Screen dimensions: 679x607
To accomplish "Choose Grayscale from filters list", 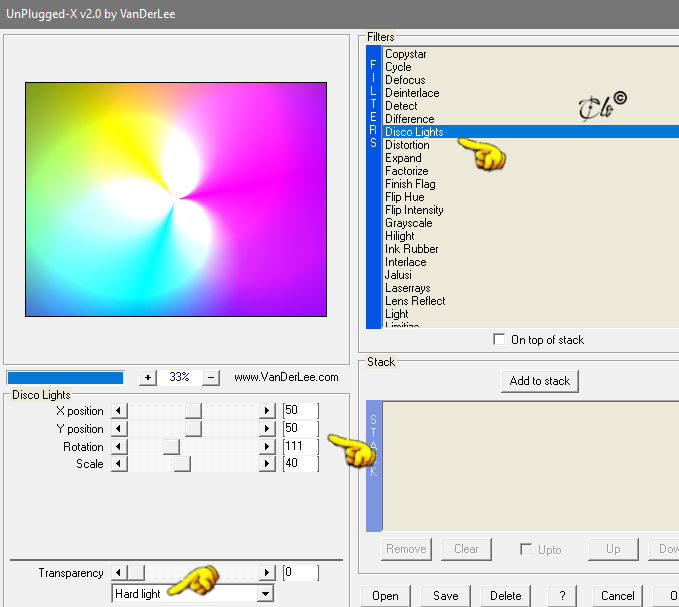I will [x=408, y=223].
